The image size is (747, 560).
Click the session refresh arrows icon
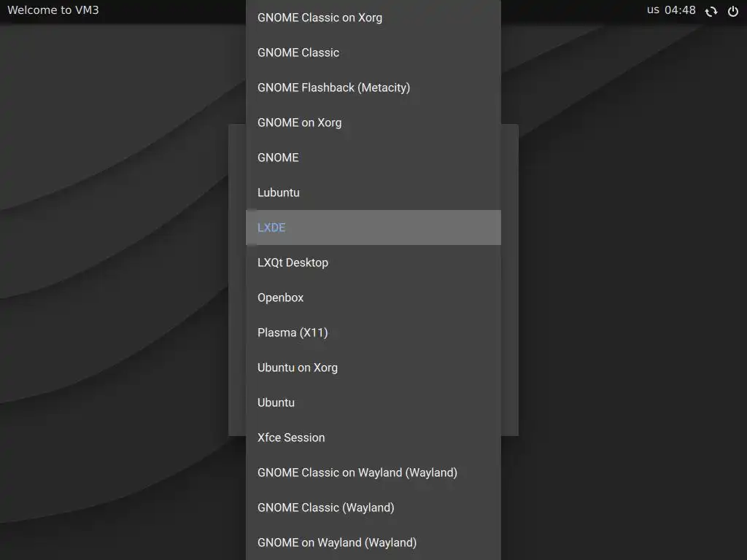click(711, 12)
